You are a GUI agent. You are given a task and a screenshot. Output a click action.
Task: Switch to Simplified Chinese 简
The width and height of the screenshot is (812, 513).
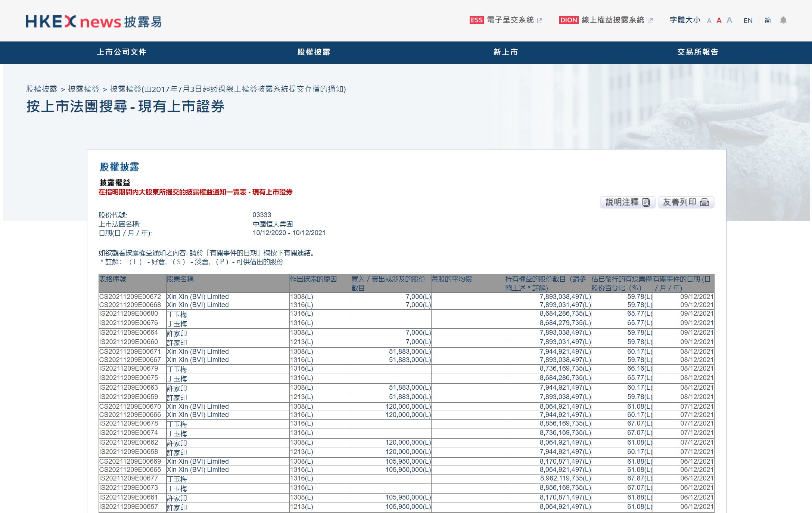(x=768, y=21)
